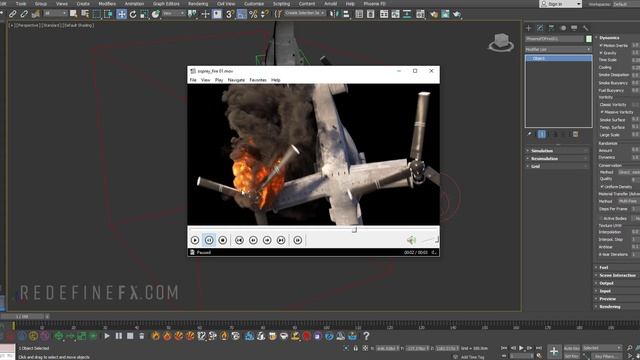Click the first fire preset icon in Phoenix toolbar
Screen dimensions: 640x360
click(x=156, y=336)
